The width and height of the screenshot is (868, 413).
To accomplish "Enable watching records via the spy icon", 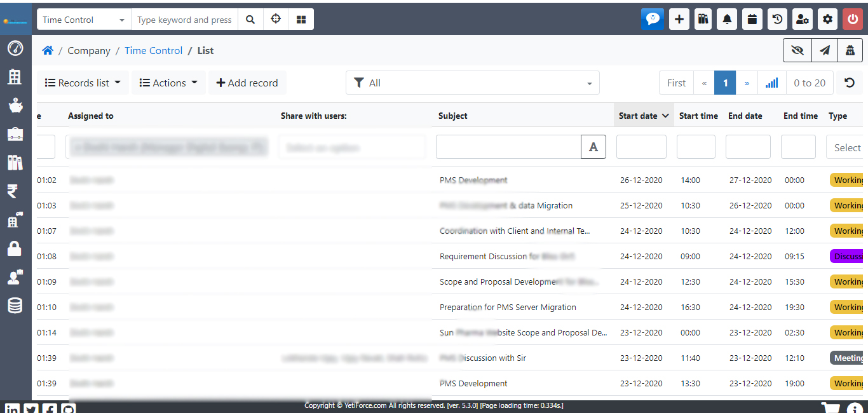I will 850,50.
